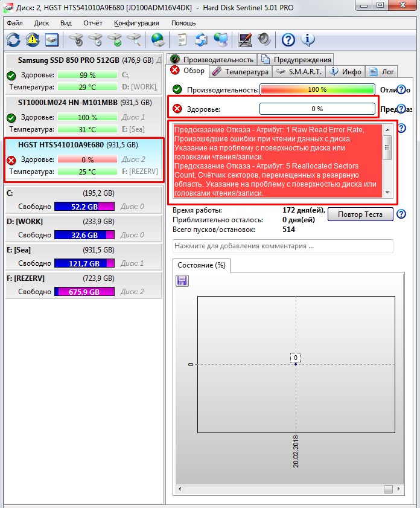Select the F: [REZERV] partition entry
Screen dimensions: 420x508
[x=83, y=285]
